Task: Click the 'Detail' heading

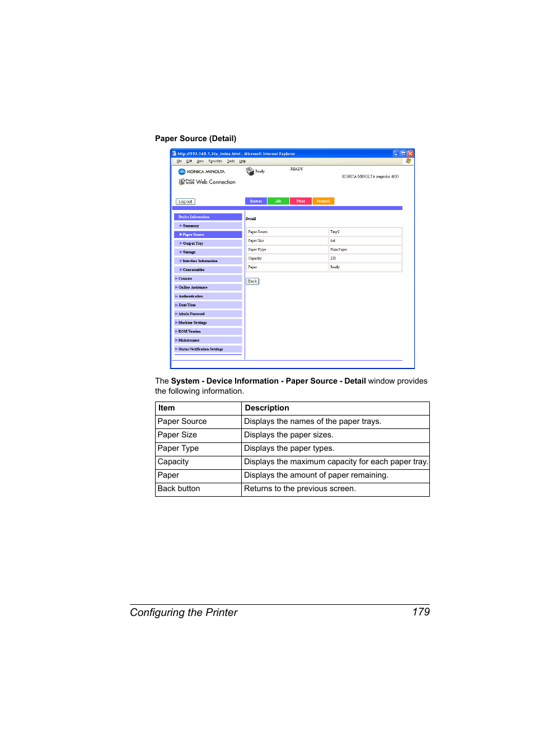Action: [x=251, y=219]
